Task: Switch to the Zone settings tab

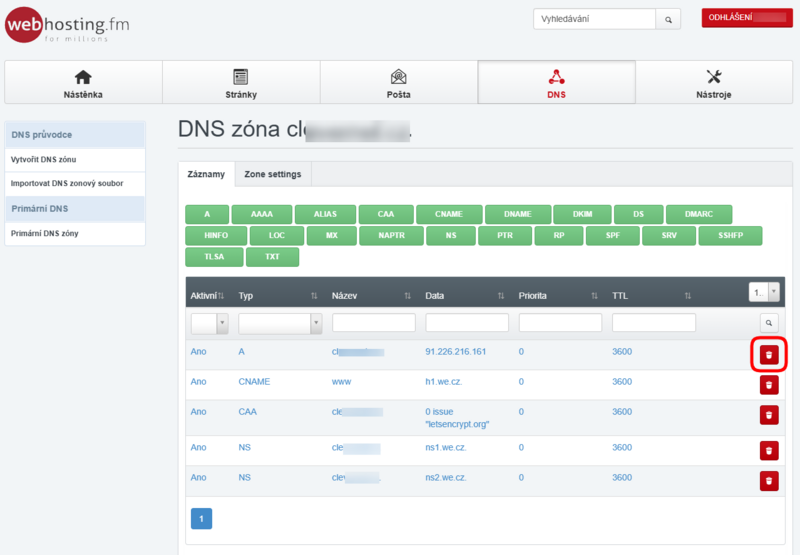Action: click(x=272, y=174)
